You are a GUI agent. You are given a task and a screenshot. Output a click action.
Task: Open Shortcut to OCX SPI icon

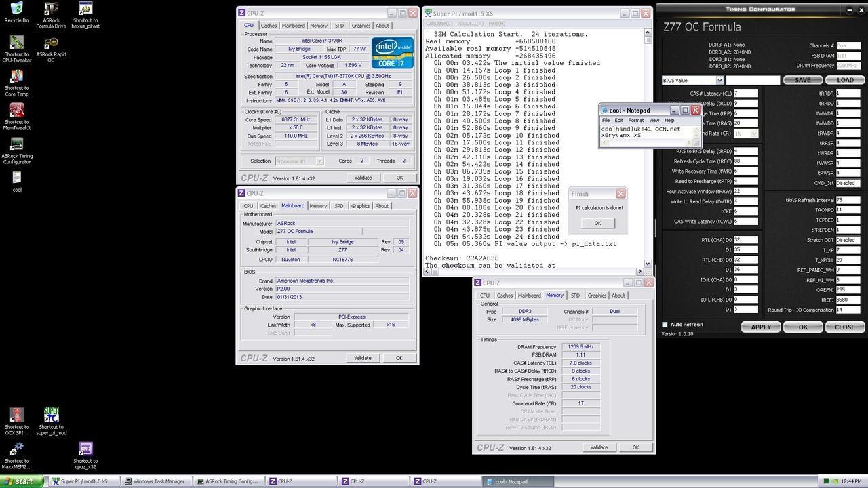[17, 422]
